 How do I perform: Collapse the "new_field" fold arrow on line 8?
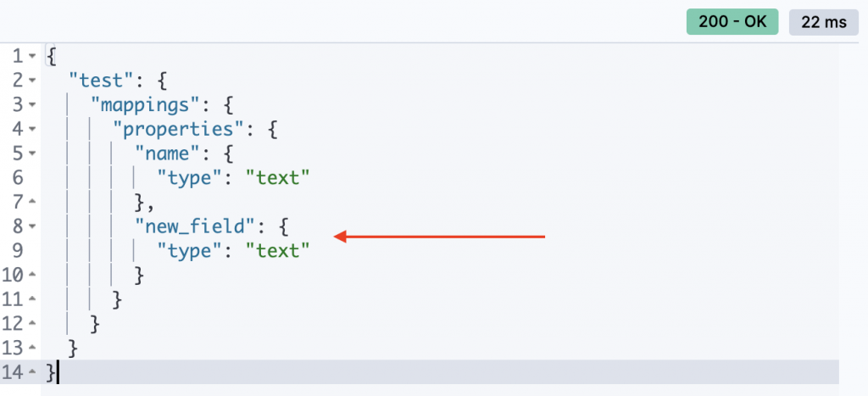(32, 226)
